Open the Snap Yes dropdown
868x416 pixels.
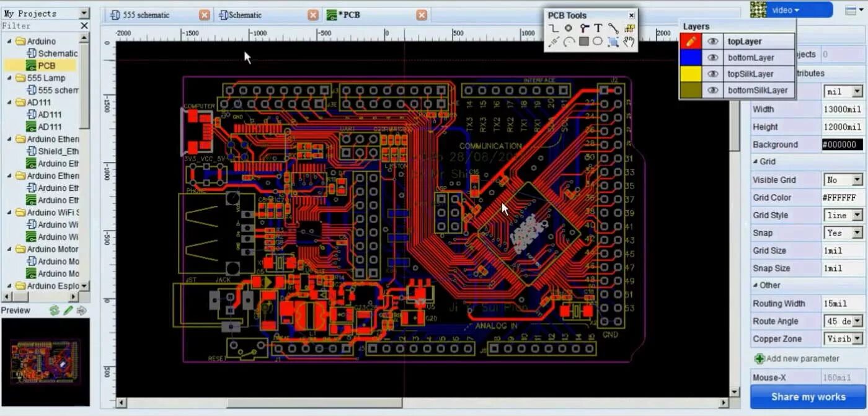857,233
